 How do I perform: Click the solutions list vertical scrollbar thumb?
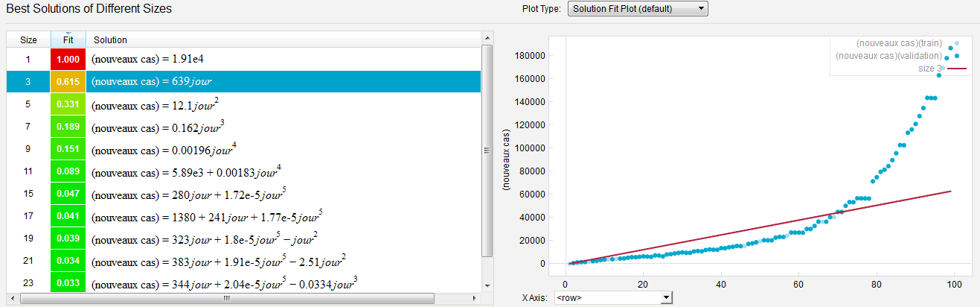click(x=487, y=151)
